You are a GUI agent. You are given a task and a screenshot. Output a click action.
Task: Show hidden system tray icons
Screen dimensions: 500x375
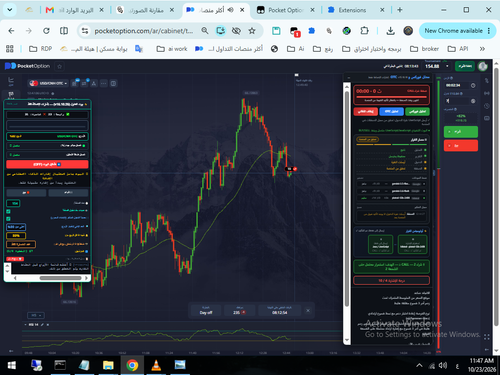419,365
